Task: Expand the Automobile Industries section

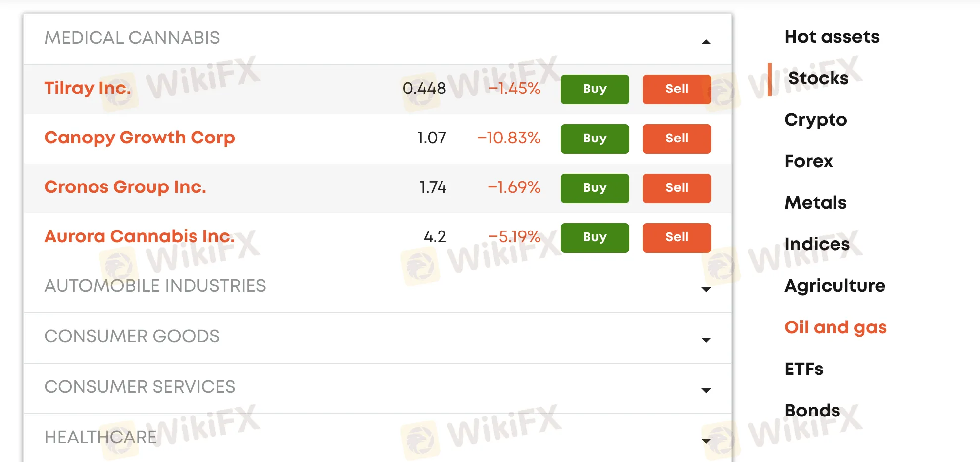Action: tap(706, 289)
